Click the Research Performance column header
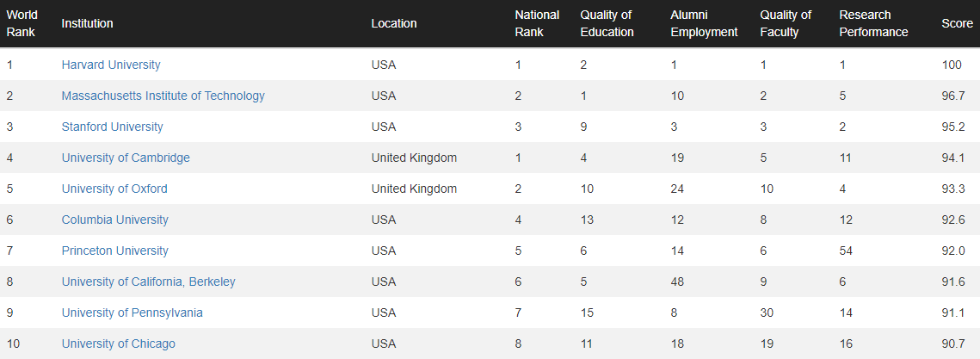Image resolution: width=980 pixels, height=359 pixels. click(874, 24)
